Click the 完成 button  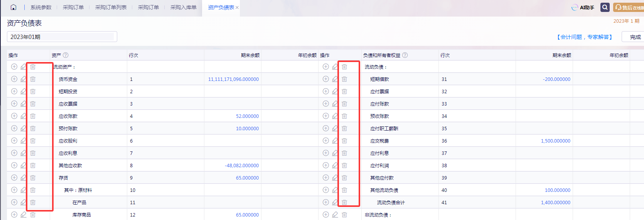click(x=635, y=37)
